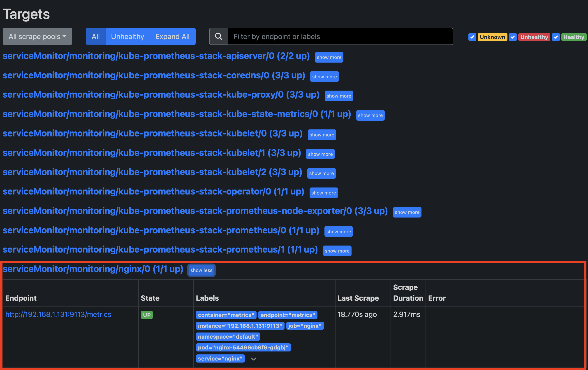This screenshot has width=588, height=370.
Task: Show more for the node-exporter pool
Action: coord(407,212)
